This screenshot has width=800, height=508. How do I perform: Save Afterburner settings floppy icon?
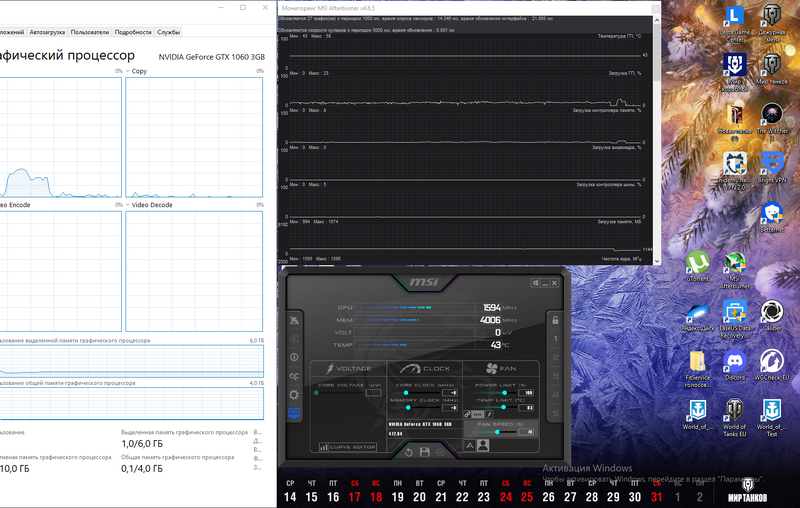click(x=424, y=452)
